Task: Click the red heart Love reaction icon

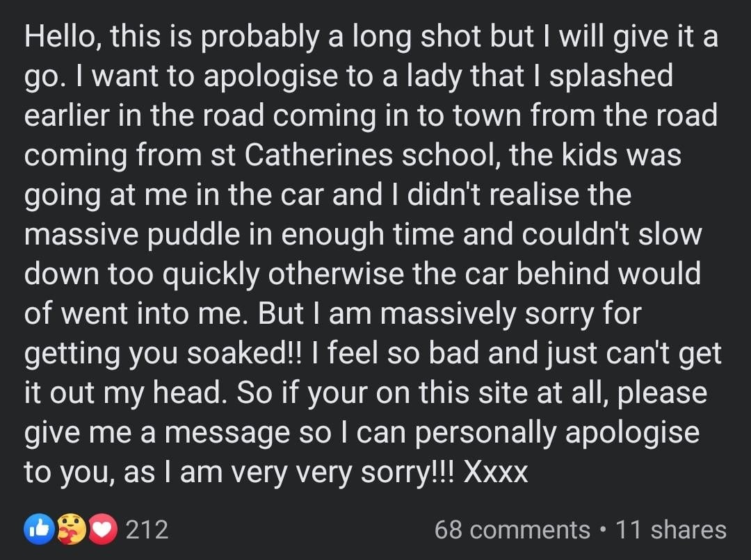Action: coord(102,529)
